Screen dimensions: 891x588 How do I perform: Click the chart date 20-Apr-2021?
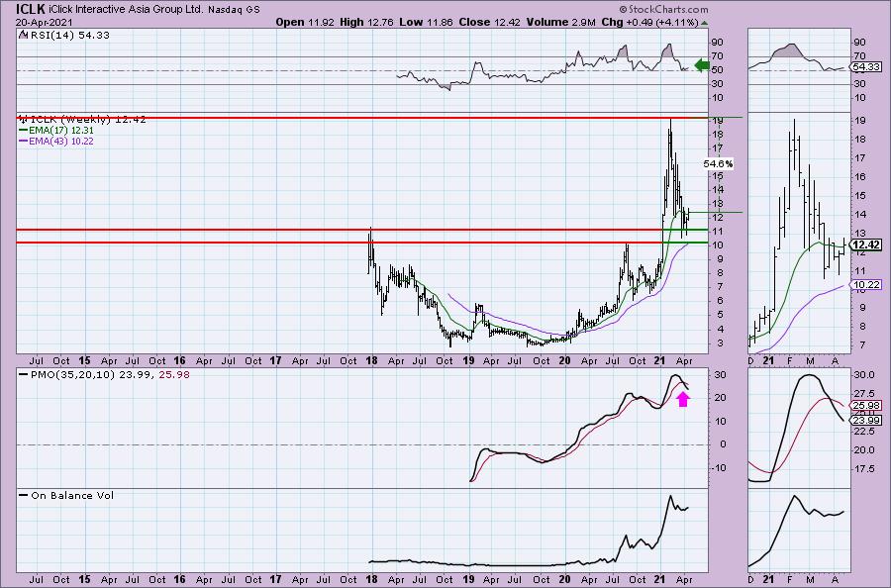pyautogui.click(x=44, y=23)
